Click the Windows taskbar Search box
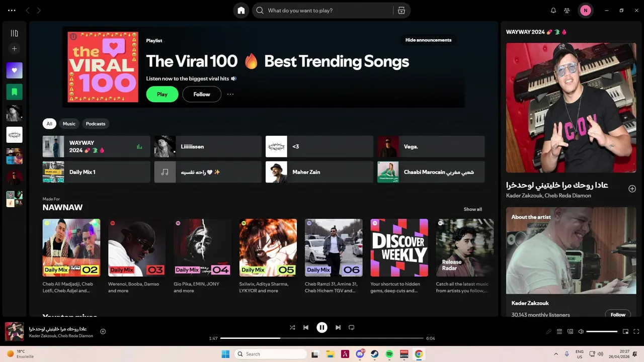 [x=271, y=354]
